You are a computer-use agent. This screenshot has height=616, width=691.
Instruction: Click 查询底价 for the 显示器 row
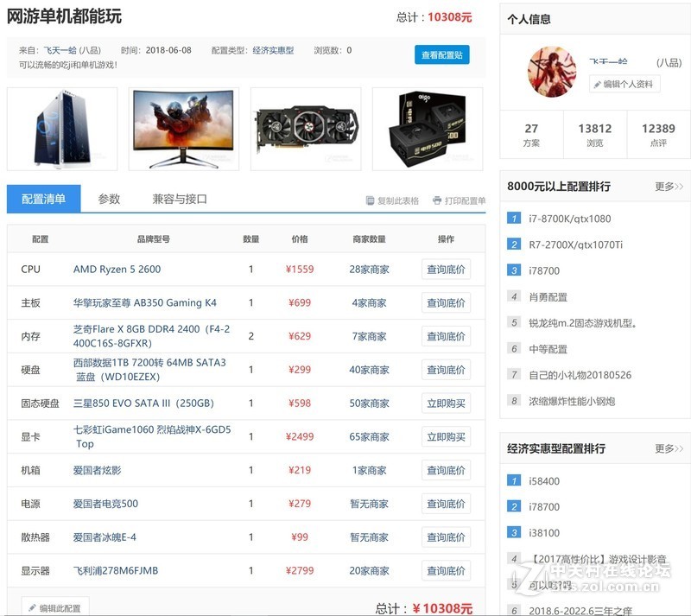(x=446, y=571)
